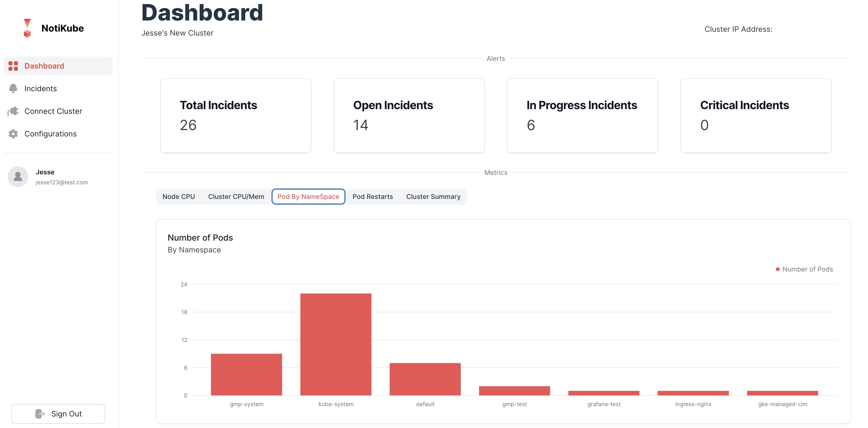Click the By Namespace chart subtitle
Screen dimensions: 868x428
pos(194,250)
